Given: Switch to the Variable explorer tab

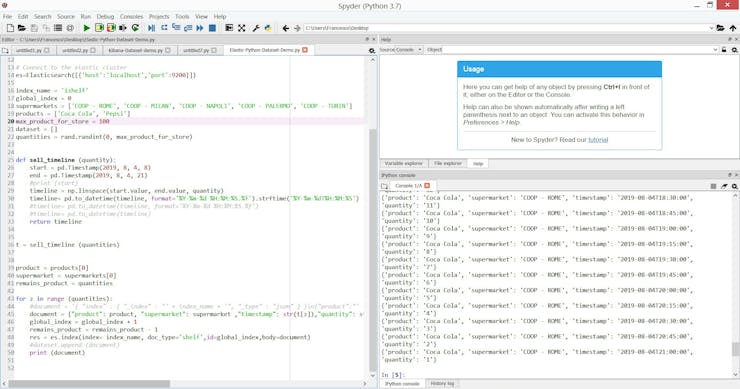Looking at the screenshot, I should 404,163.
